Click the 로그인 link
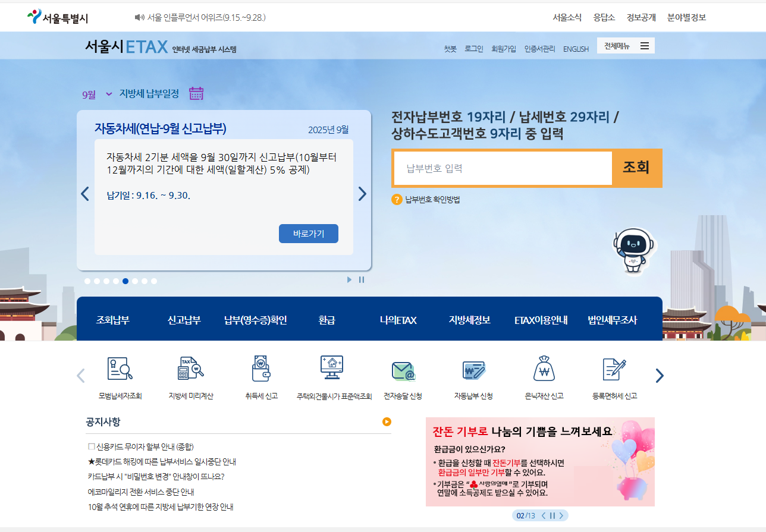The height and width of the screenshot is (532, 766). click(474, 49)
